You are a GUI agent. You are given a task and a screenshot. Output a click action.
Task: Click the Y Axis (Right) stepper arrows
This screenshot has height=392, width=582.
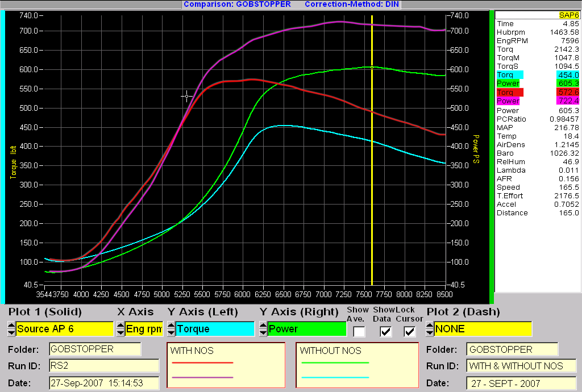click(263, 329)
